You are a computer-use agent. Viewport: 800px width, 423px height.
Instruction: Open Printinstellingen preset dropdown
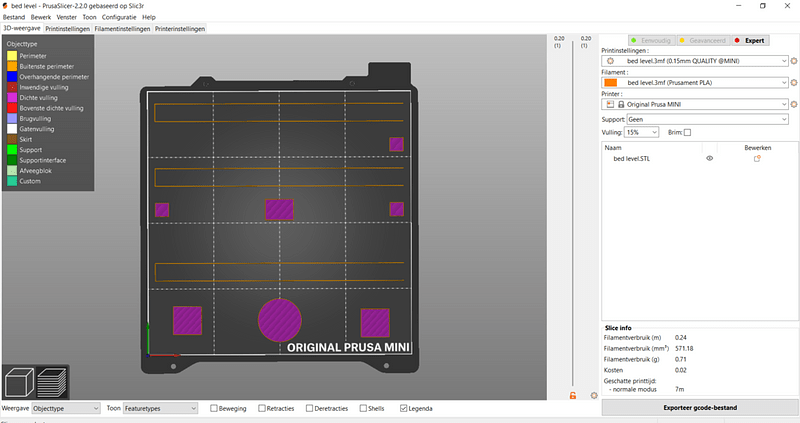(695, 61)
